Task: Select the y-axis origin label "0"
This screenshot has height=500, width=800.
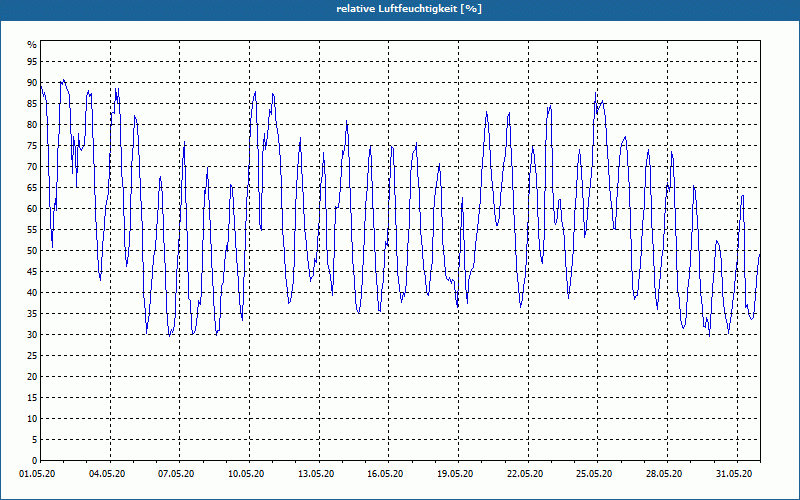Action: [35, 461]
